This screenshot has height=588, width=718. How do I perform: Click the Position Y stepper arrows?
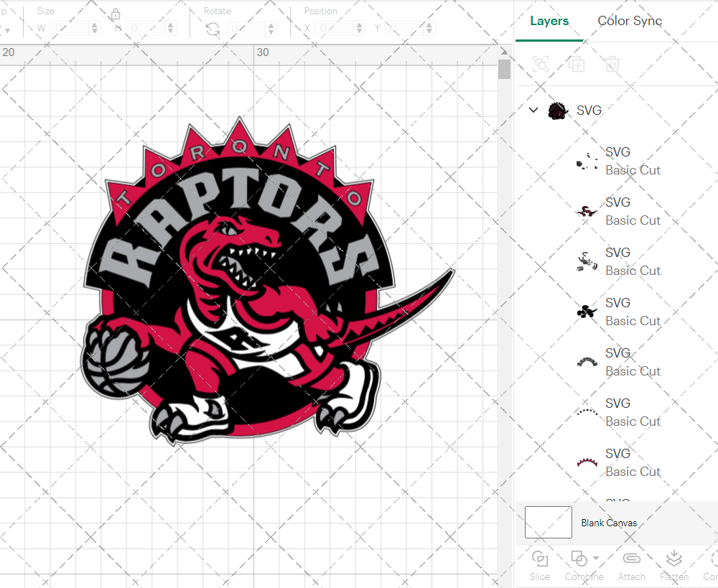coord(429,29)
